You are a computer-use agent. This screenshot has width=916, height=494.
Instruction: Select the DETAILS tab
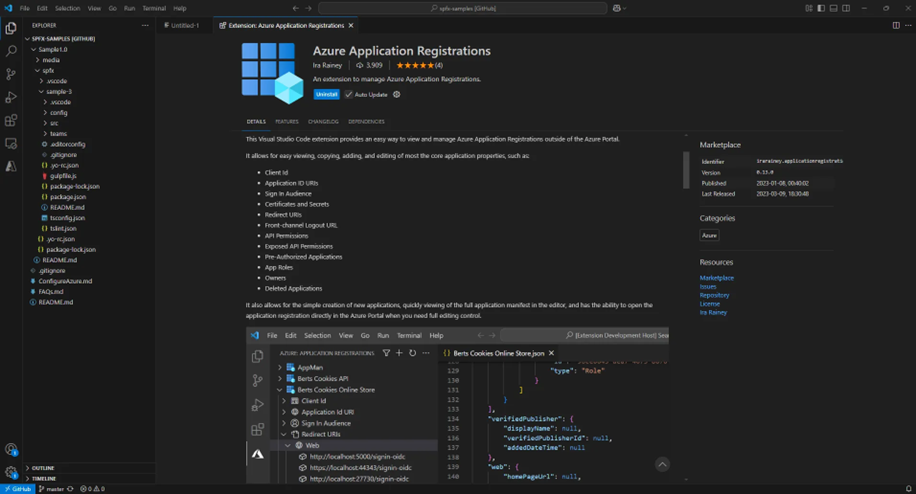point(256,121)
